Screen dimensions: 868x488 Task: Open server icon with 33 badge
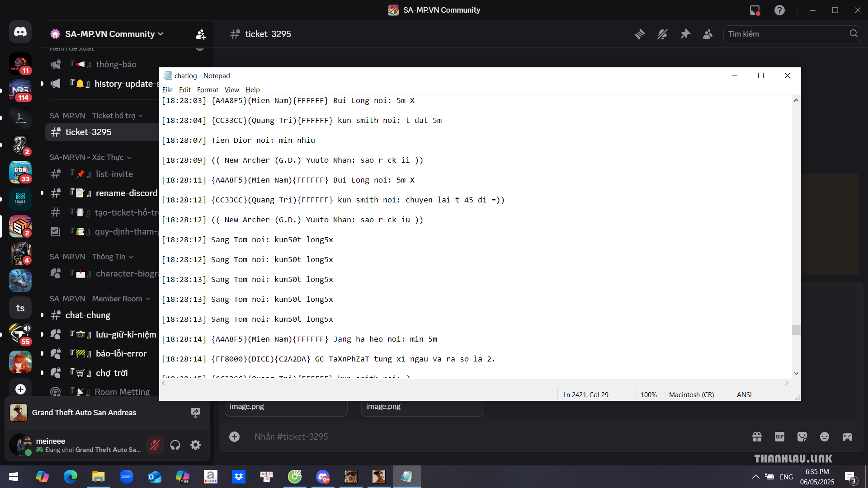coord(20,172)
